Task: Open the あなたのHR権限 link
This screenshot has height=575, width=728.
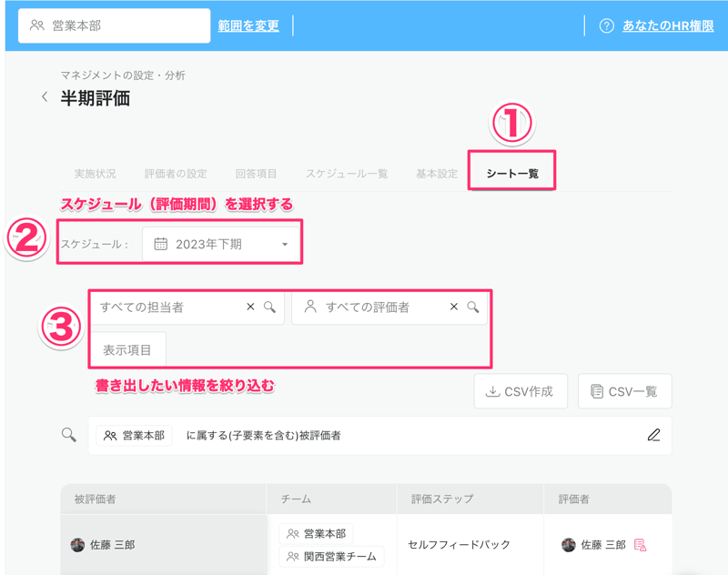Action: pos(668,26)
